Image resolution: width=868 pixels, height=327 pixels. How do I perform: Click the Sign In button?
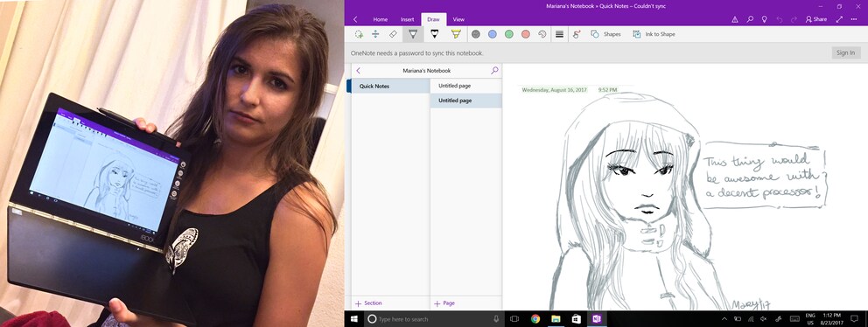click(845, 53)
